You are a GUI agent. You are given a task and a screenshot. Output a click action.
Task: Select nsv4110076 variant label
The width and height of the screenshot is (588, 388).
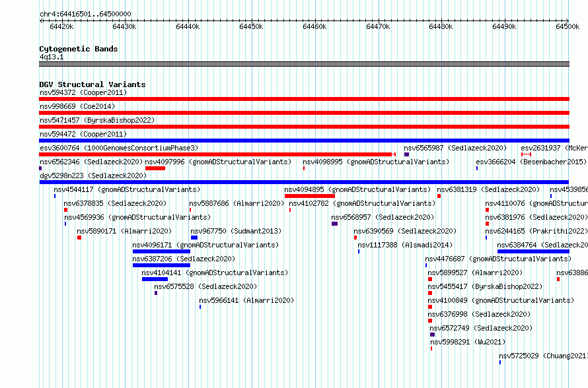coord(536,203)
